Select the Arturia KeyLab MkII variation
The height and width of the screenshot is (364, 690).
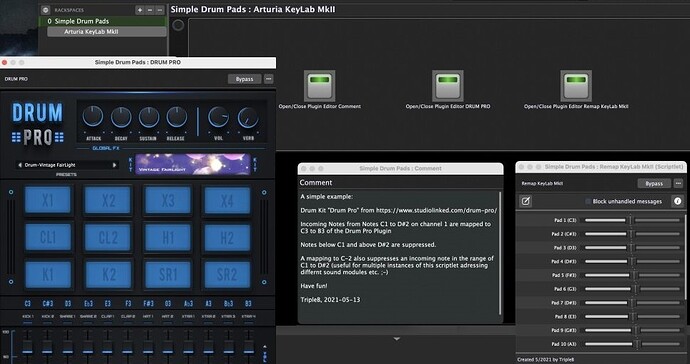pos(107,32)
